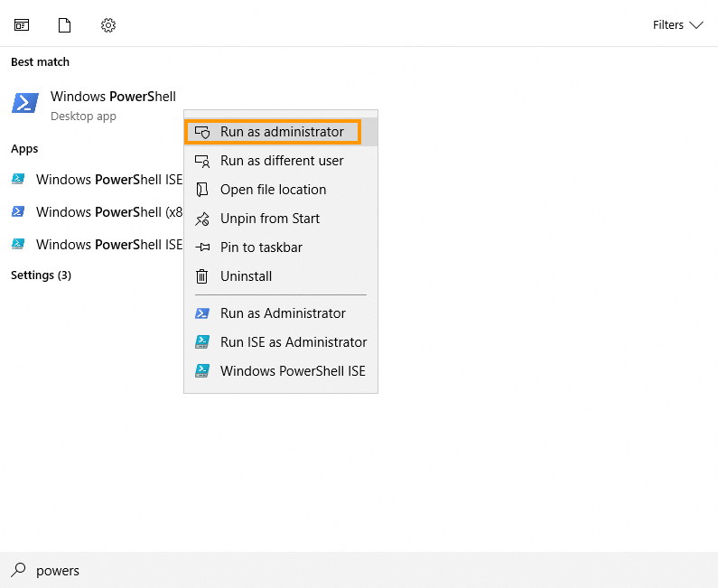Open the last Windows PowerShell ISE result

pyautogui.click(x=91, y=244)
